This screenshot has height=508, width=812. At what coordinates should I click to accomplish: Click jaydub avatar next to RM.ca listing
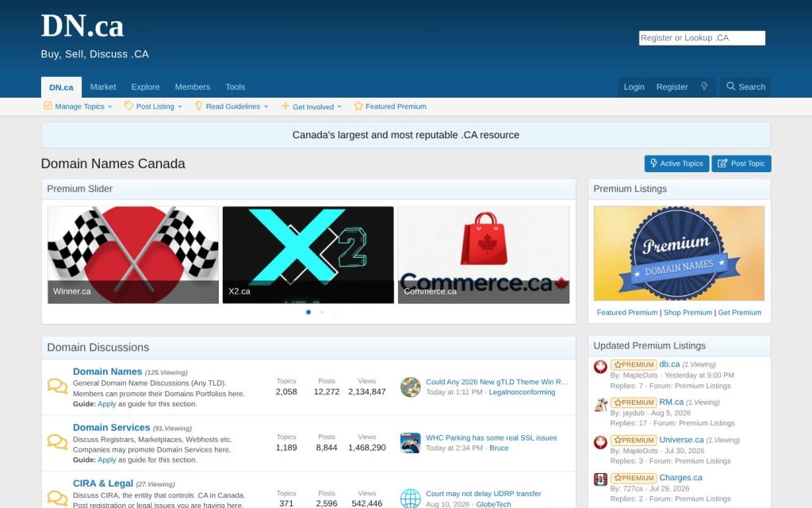click(600, 405)
